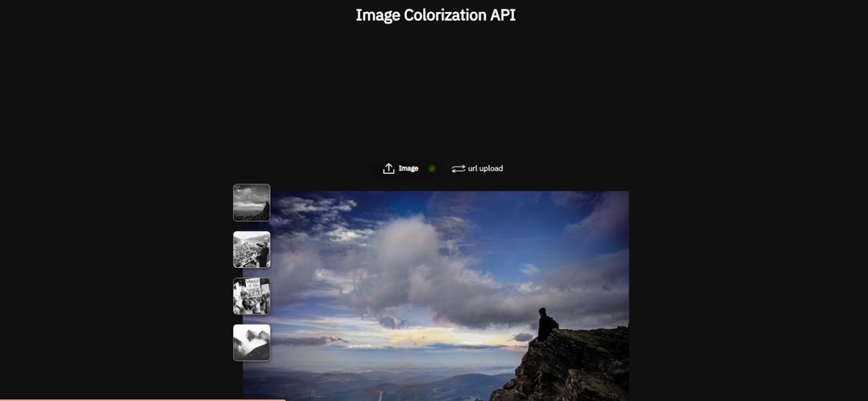868x401 pixels.
Task: Click the last thumbnail in the sample sidebar
Action: pos(251,342)
